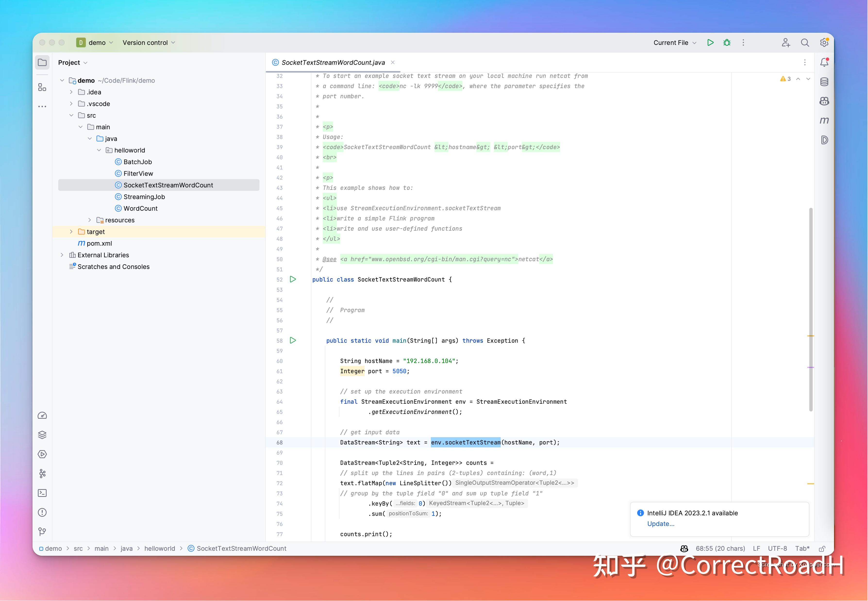Image resolution: width=868 pixels, height=601 pixels.
Task: Open the Git version control tool window
Action: coord(42,531)
